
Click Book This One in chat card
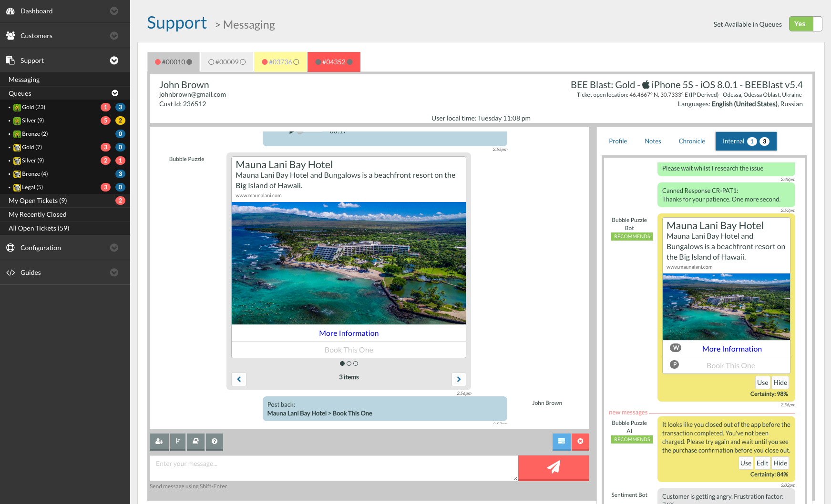click(349, 350)
